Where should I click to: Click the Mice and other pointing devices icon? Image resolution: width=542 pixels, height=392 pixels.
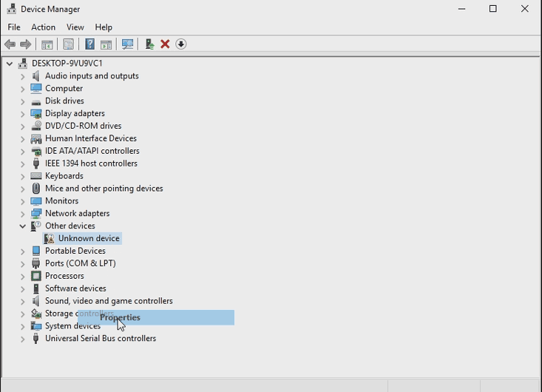pyautogui.click(x=36, y=189)
